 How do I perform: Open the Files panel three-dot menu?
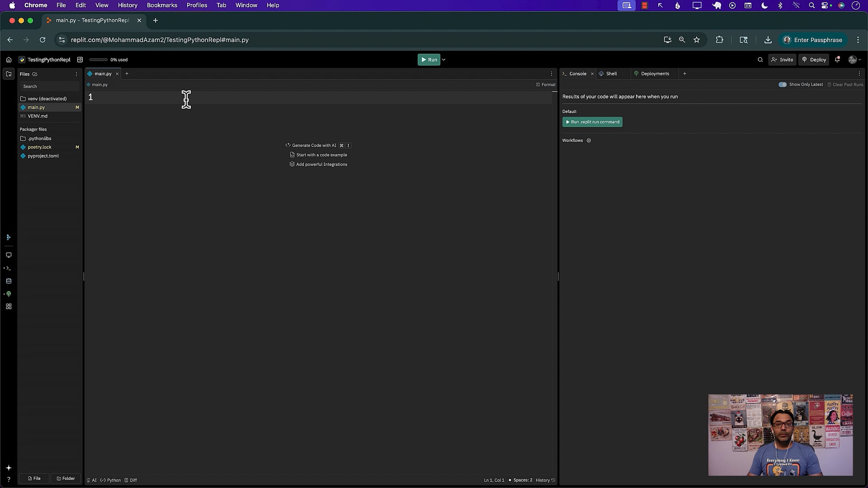76,74
